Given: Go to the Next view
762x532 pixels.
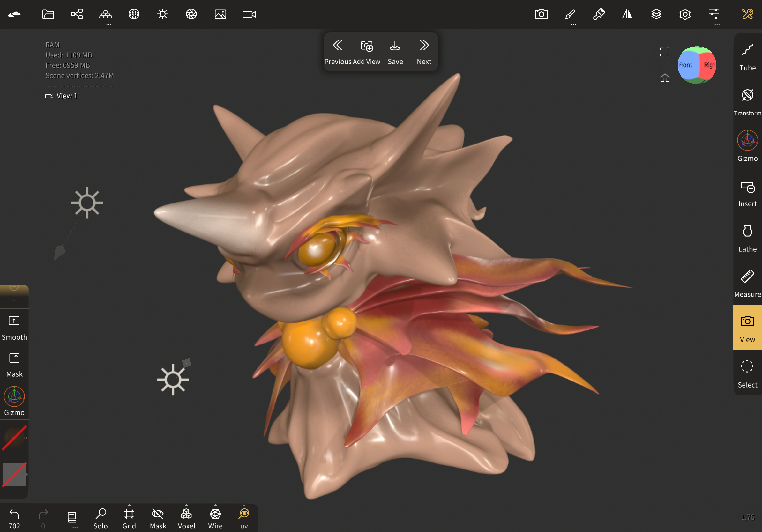Looking at the screenshot, I should tap(424, 52).
